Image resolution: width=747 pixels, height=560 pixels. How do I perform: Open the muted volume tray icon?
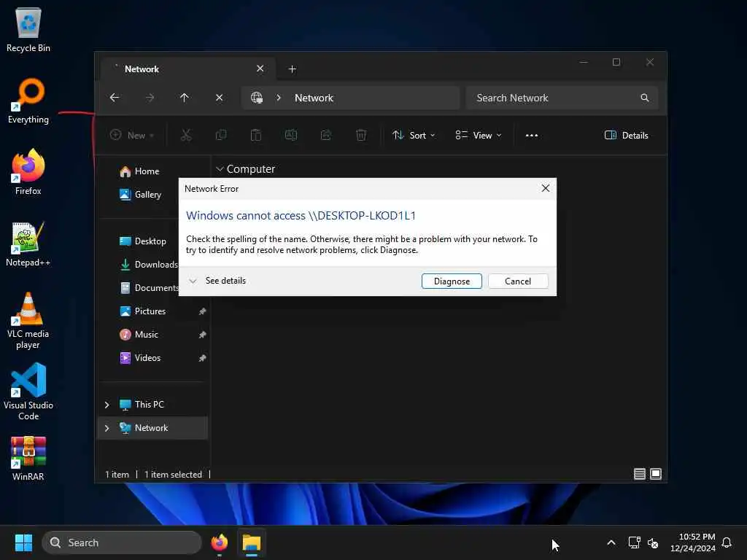653,542
